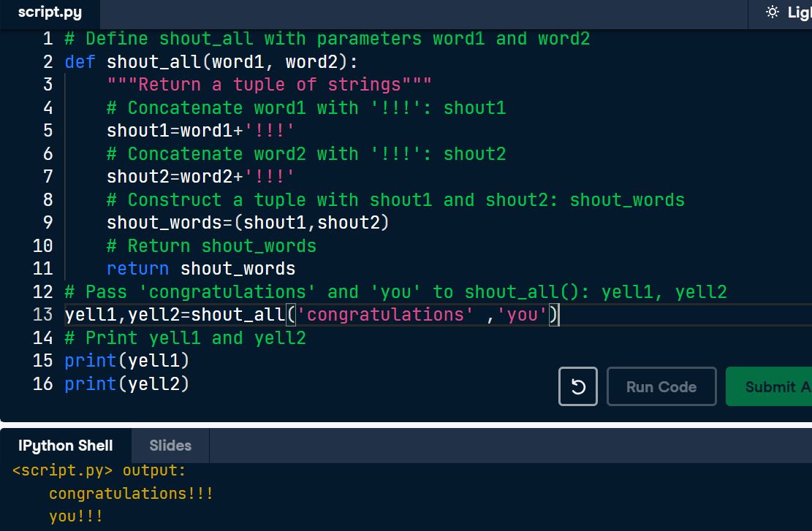812x531 pixels.
Task: Click '<script.py> output:' in the shell
Action: [x=99, y=470]
